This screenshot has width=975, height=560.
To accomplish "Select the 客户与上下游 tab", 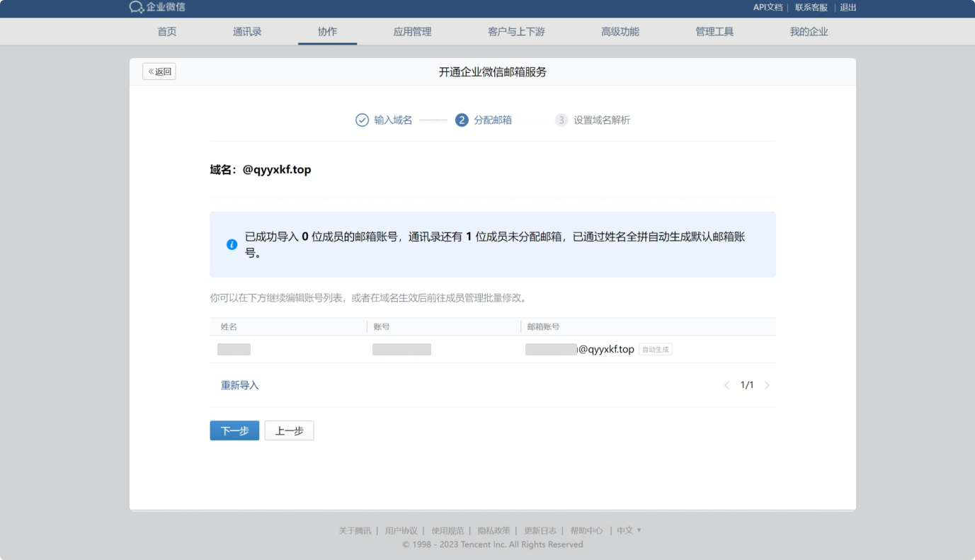I will [515, 31].
